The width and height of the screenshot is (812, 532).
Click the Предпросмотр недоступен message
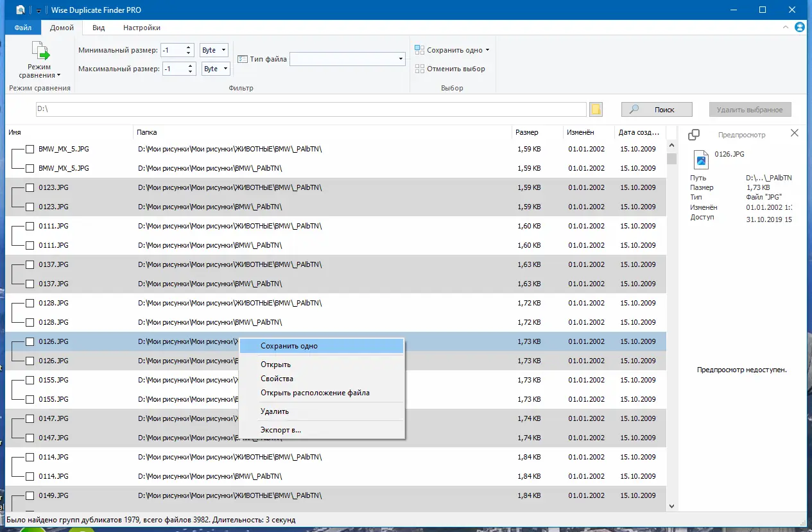741,370
